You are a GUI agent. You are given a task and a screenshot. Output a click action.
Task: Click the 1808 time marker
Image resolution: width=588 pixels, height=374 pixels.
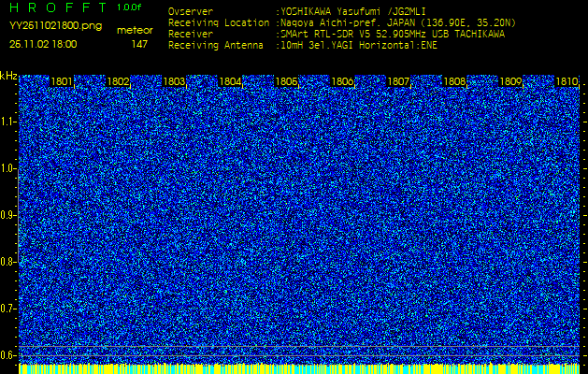coord(454,81)
